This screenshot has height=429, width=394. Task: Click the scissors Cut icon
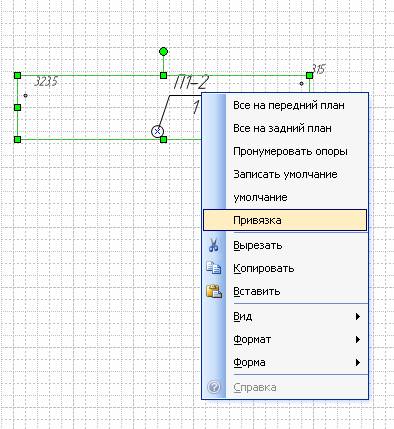coord(213,245)
